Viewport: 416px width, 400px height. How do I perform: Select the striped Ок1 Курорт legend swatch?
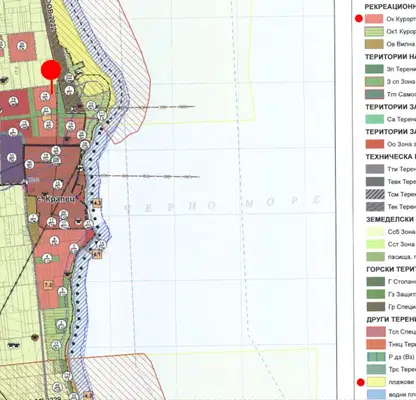tap(374, 31)
